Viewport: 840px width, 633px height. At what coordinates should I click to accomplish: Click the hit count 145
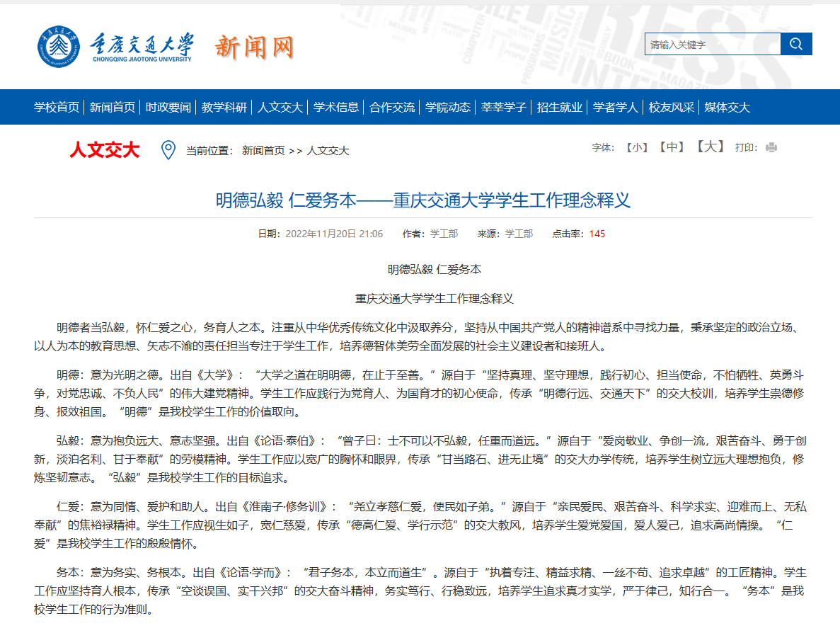[x=597, y=234]
